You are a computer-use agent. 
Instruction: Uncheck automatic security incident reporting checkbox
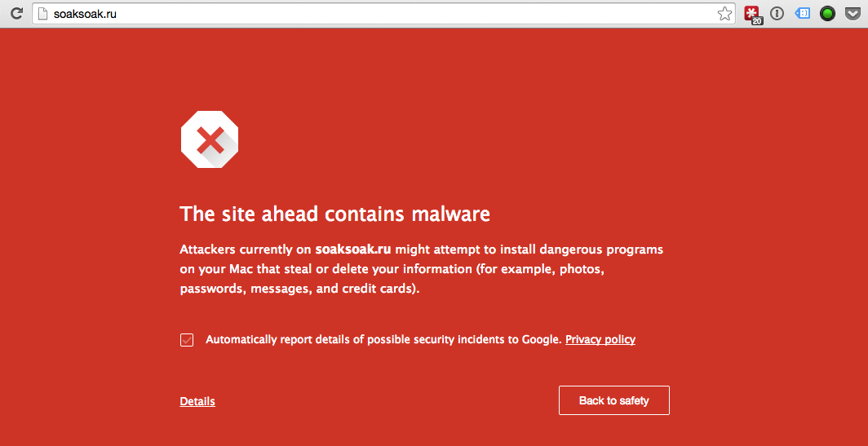187,340
